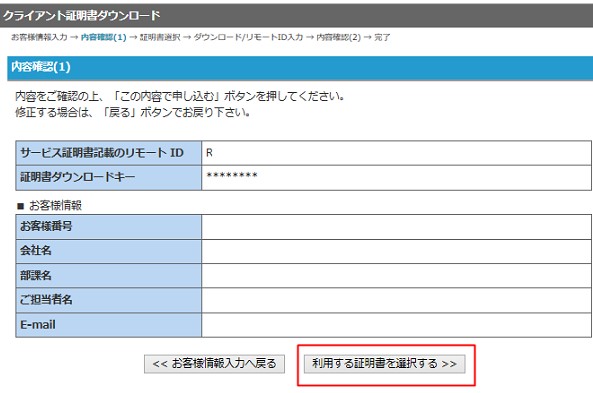The image size is (593, 393).
Task: Select the 証明書ダウンロードキー label cell
Action: coord(109,177)
